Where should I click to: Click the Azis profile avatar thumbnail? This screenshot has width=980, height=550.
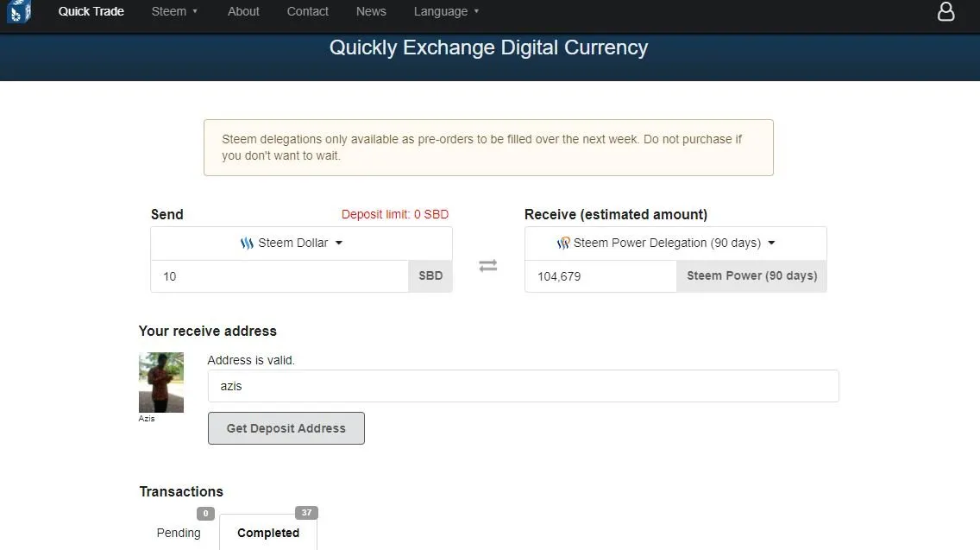click(x=161, y=382)
